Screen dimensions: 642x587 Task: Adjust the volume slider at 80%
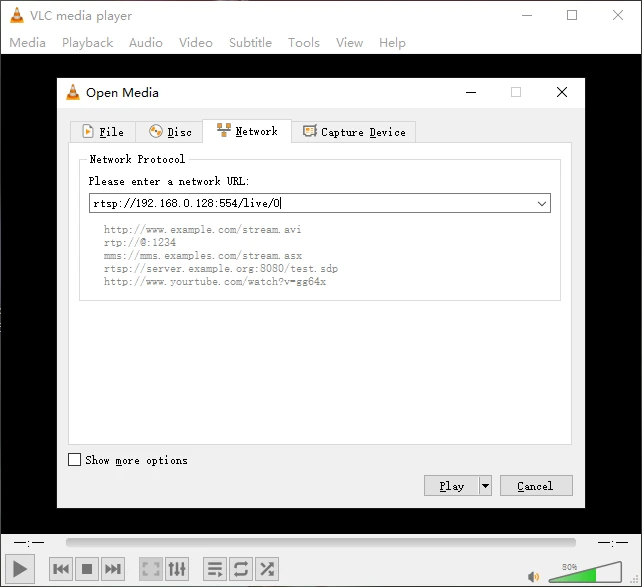point(585,572)
